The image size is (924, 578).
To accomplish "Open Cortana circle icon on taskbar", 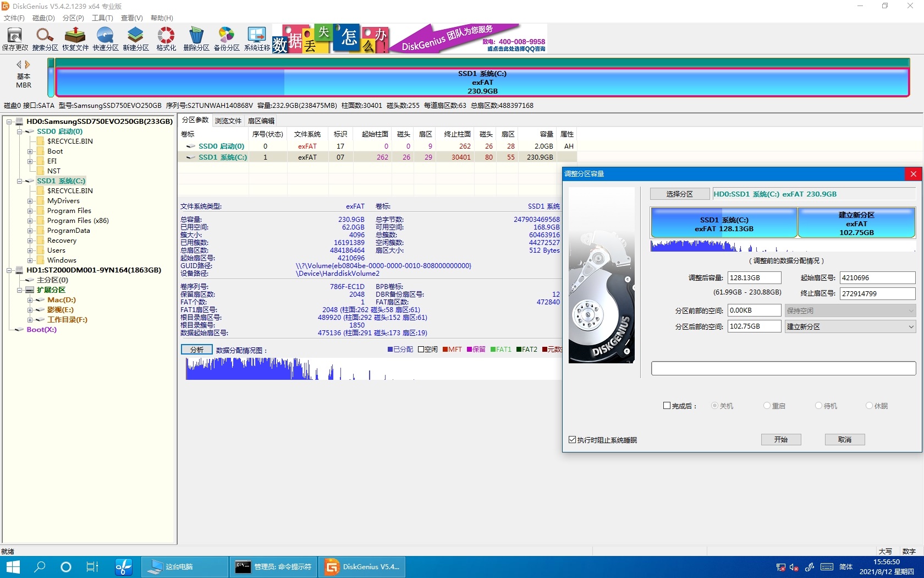I will click(66, 566).
